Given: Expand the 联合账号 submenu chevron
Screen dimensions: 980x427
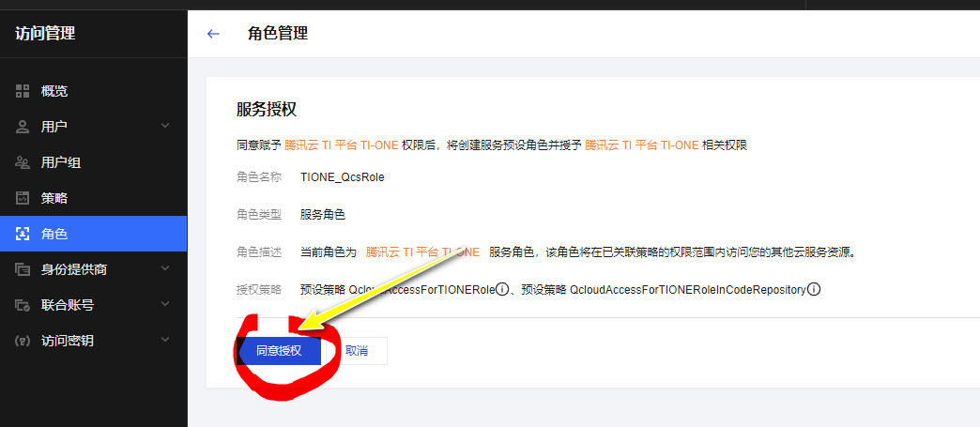Looking at the screenshot, I should pyautogui.click(x=165, y=304).
